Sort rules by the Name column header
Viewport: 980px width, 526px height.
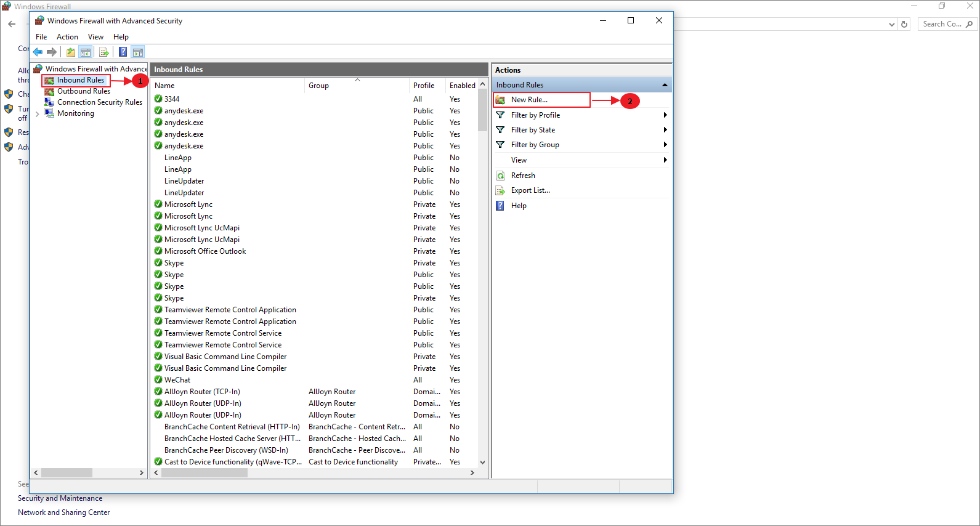click(228, 86)
